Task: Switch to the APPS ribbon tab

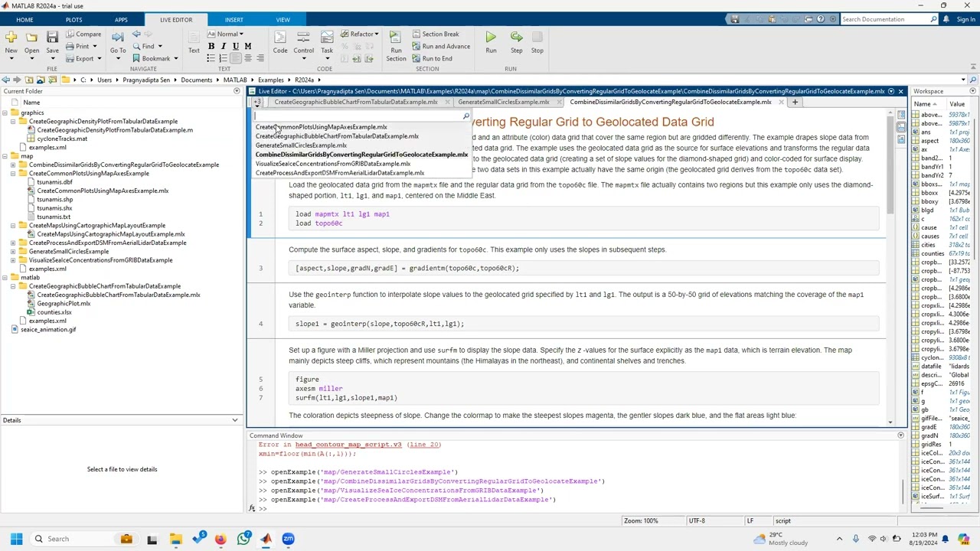Action: tap(121, 19)
